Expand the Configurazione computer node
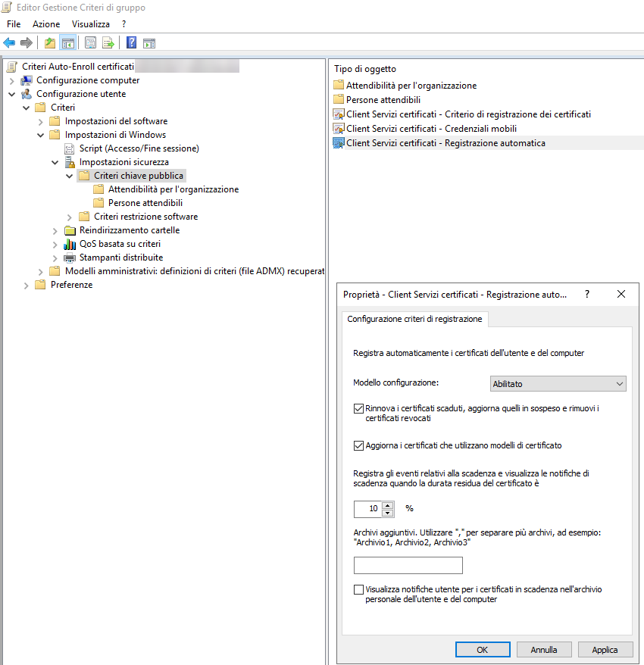 pyautogui.click(x=12, y=80)
